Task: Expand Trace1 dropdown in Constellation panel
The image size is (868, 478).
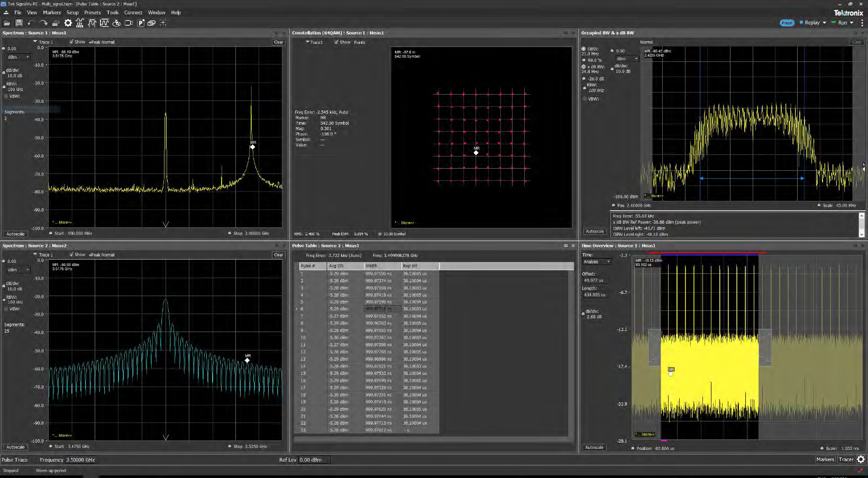Action: pyautogui.click(x=307, y=42)
